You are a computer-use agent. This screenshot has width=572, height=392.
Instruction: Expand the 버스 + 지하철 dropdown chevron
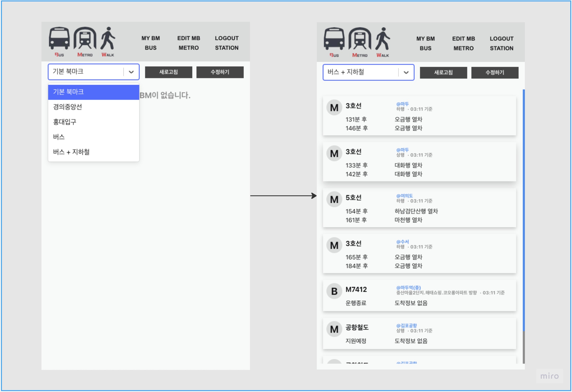[406, 72]
